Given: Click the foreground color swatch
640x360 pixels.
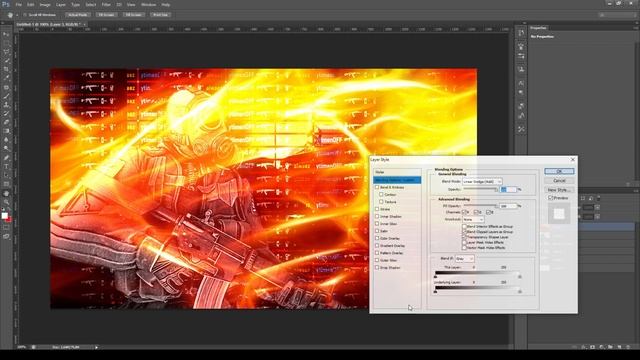Looking at the screenshot, I should coord(4,216).
